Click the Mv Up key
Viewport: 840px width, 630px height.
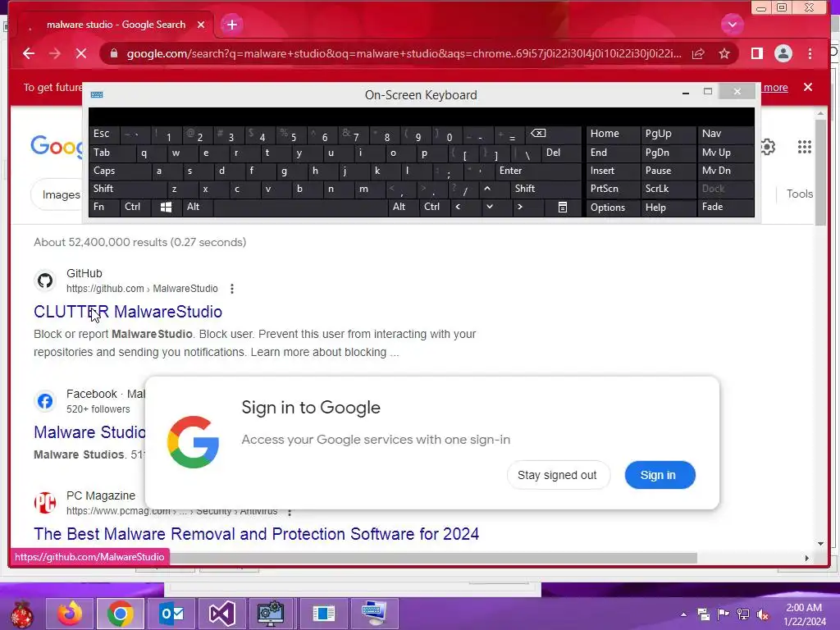tap(725, 153)
